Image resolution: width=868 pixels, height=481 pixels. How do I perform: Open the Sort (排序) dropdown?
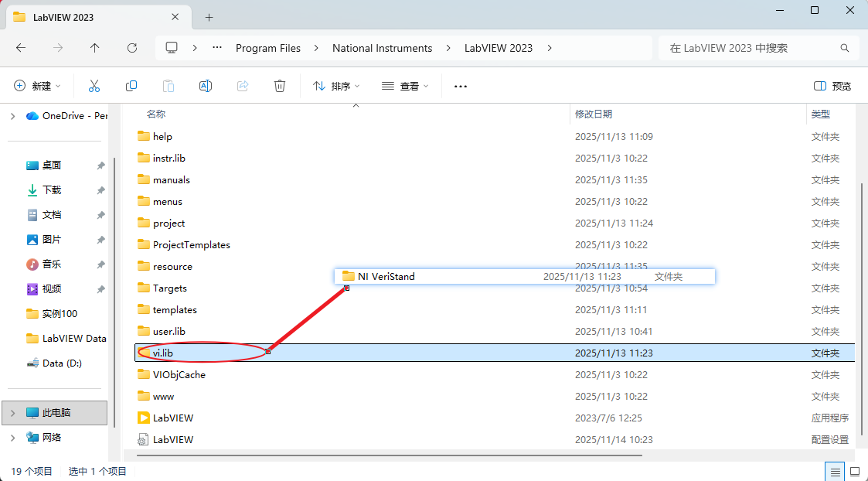click(336, 86)
